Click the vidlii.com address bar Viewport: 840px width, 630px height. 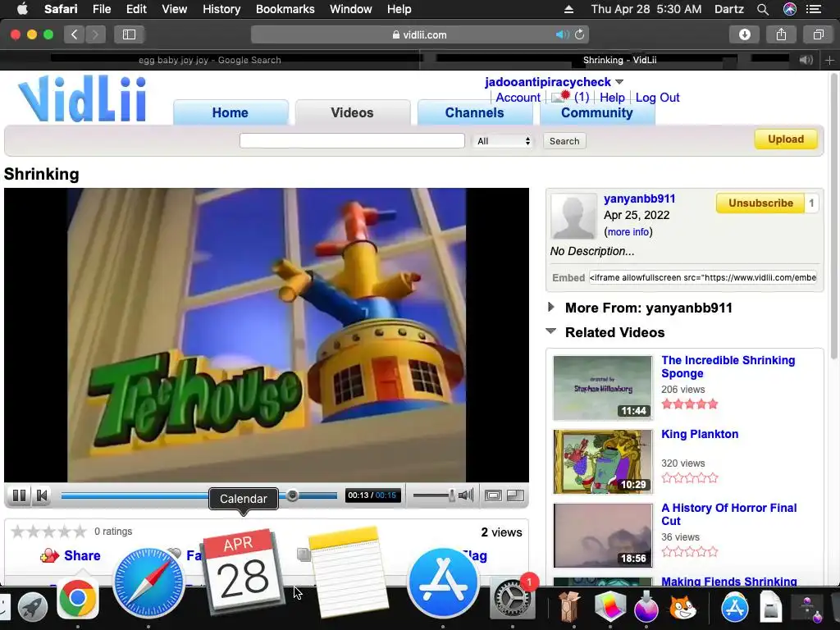pos(420,34)
